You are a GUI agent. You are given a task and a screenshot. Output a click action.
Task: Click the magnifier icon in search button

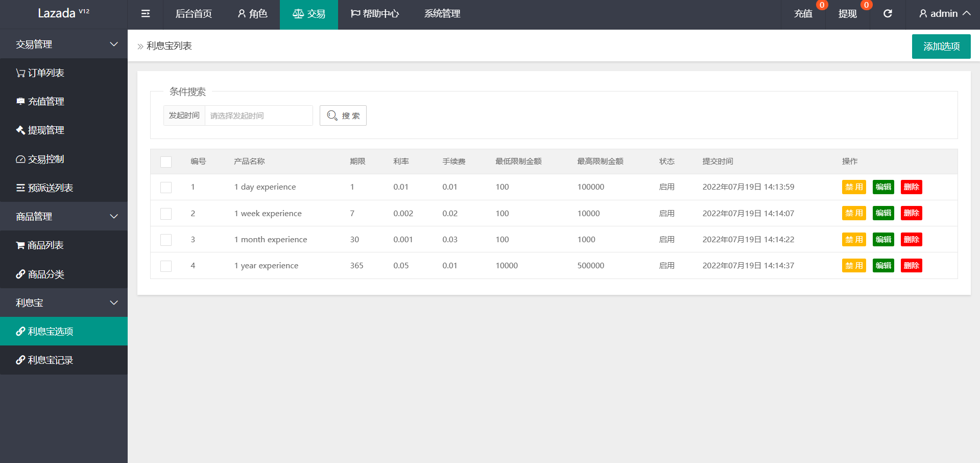pyautogui.click(x=332, y=115)
